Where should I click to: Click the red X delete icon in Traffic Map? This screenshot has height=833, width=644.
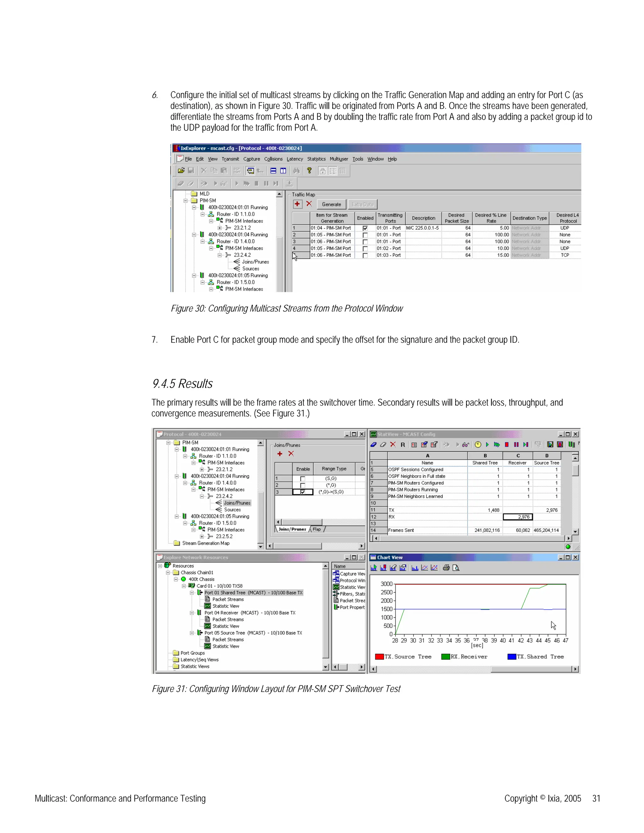309,204
